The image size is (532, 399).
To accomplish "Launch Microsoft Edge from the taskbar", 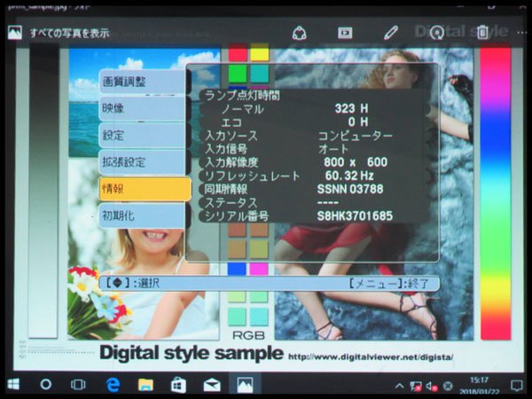I will click(x=113, y=385).
